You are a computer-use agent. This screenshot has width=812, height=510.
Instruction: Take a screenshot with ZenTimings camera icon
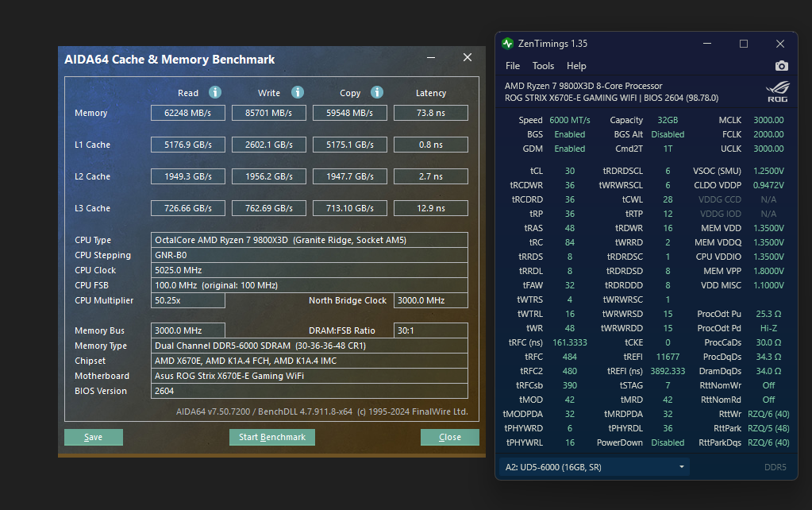pyautogui.click(x=782, y=66)
